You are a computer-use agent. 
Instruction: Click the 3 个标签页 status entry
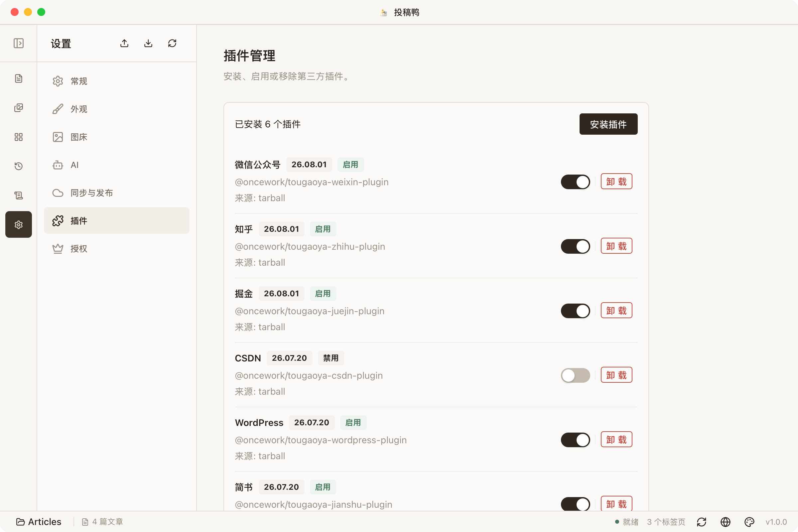[666, 522]
